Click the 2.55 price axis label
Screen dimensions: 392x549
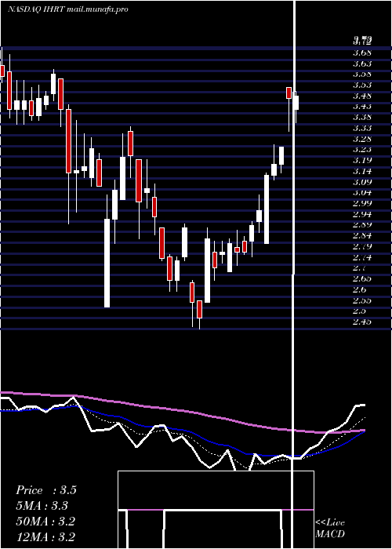pyautogui.click(x=362, y=300)
